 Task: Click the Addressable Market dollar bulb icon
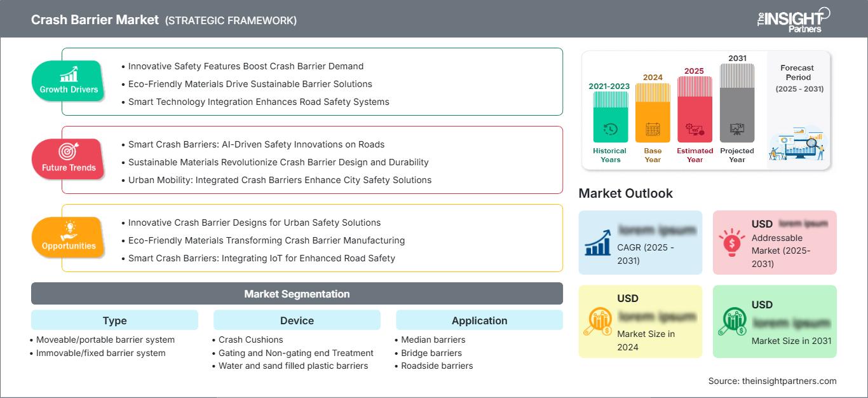[x=732, y=242]
